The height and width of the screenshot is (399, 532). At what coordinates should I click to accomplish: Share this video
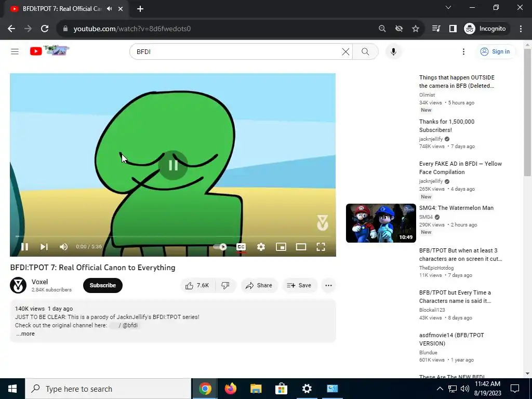point(259,285)
